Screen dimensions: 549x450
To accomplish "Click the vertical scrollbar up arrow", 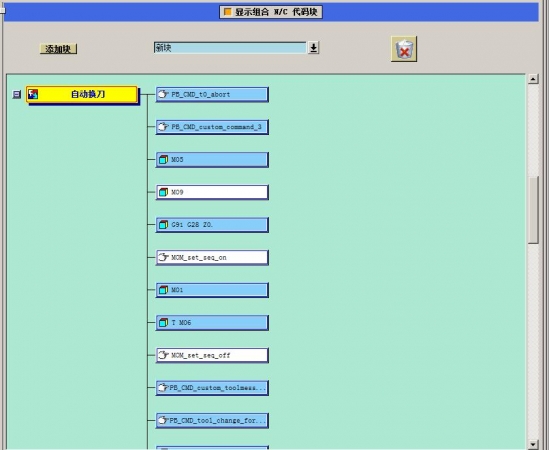I will point(533,79).
